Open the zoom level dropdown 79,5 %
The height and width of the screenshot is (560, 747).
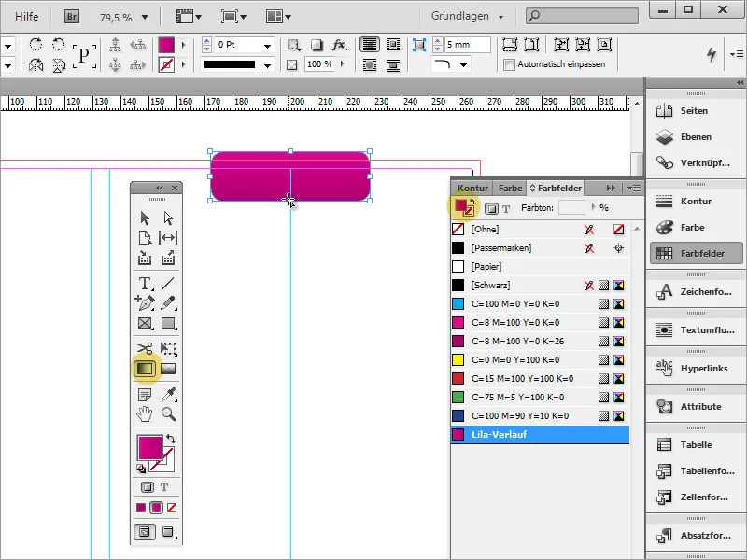point(145,18)
